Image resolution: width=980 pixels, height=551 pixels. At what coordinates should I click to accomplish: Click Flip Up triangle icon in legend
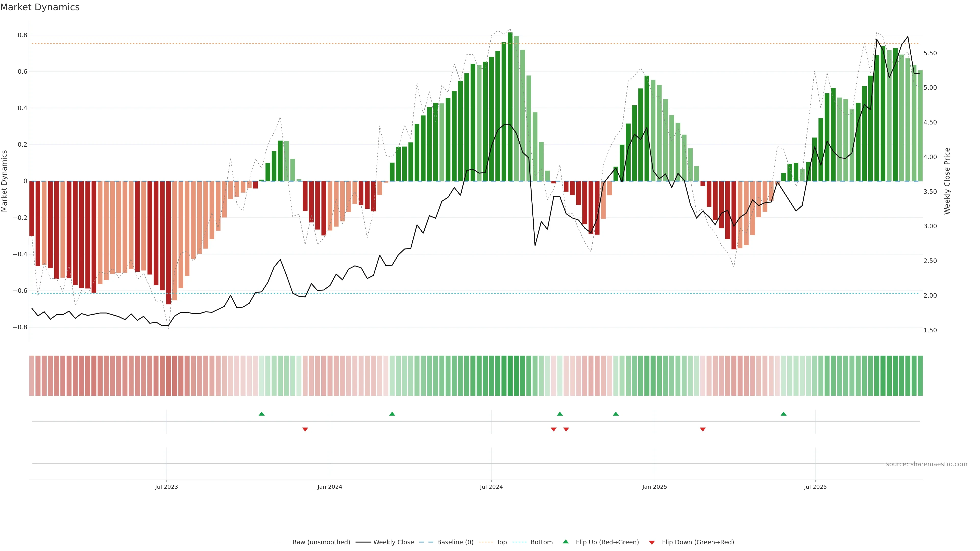566,542
